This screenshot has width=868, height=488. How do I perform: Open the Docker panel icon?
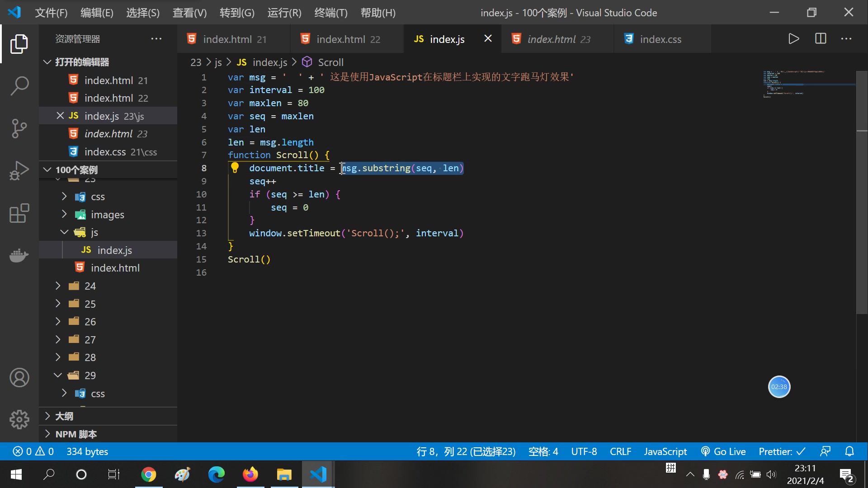pyautogui.click(x=19, y=256)
